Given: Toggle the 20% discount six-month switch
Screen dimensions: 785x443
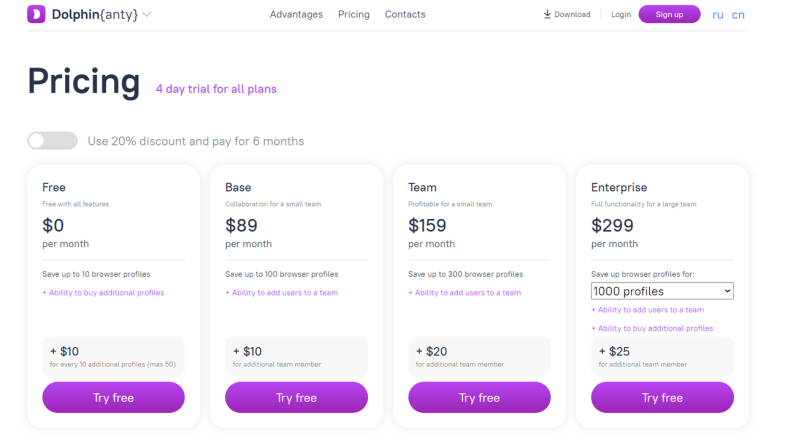Looking at the screenshot, I should coord(53,141).
